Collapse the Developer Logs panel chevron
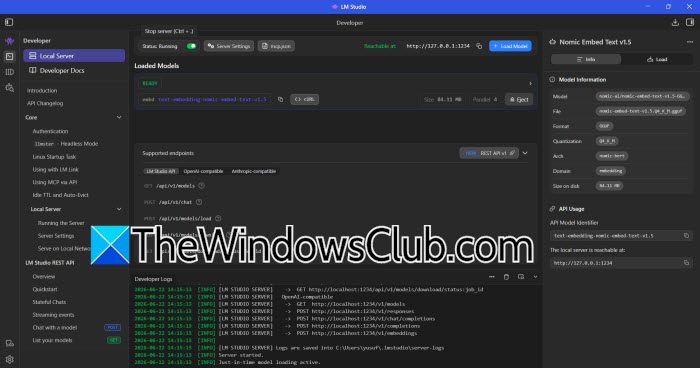The height and width of the screenshot is (368, 700). 535,277
